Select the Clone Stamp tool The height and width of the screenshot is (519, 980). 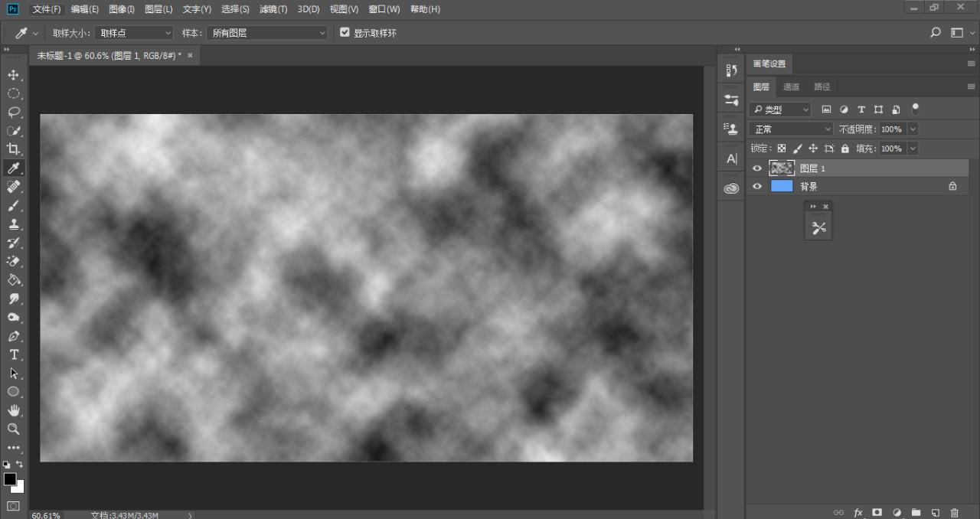click(x=14, y=224)
